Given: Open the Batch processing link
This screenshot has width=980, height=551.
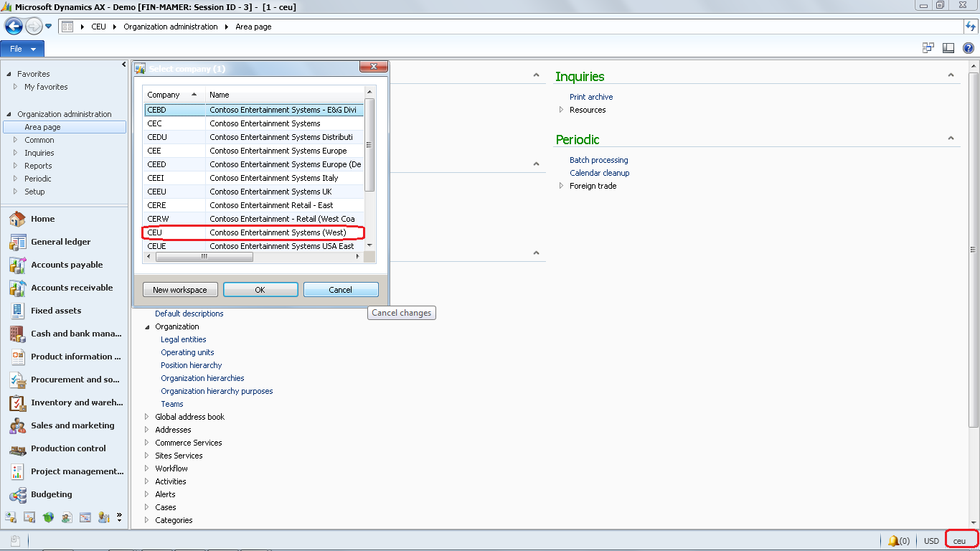Looking at the screenshot, I should [x=598, y=160].
